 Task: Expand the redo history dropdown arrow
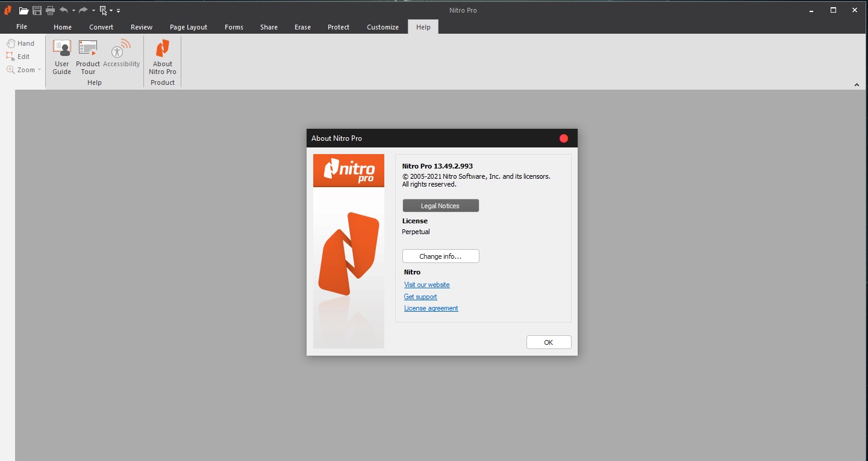[x=93, y=11]
